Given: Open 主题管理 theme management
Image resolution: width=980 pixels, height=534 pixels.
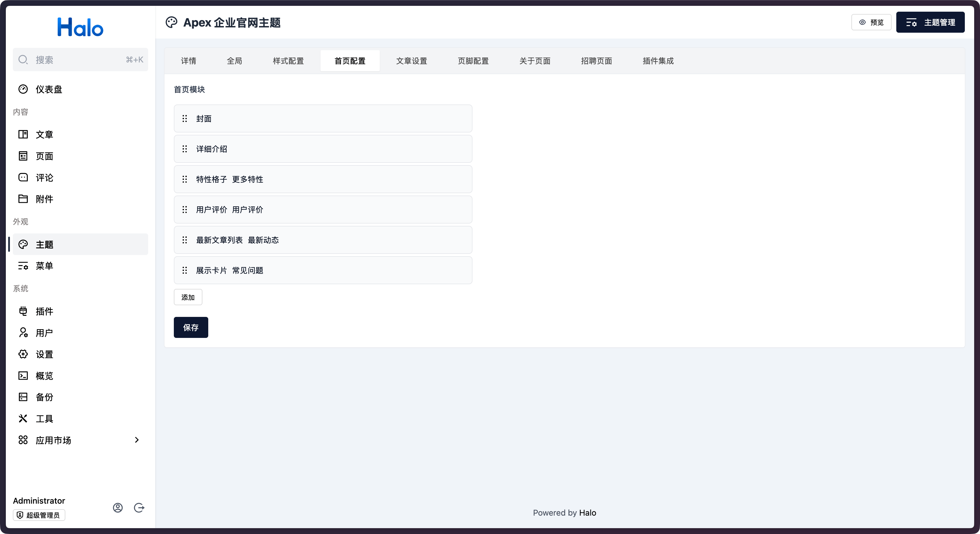Looking at the screenshot, I should [x=930, y=22].
